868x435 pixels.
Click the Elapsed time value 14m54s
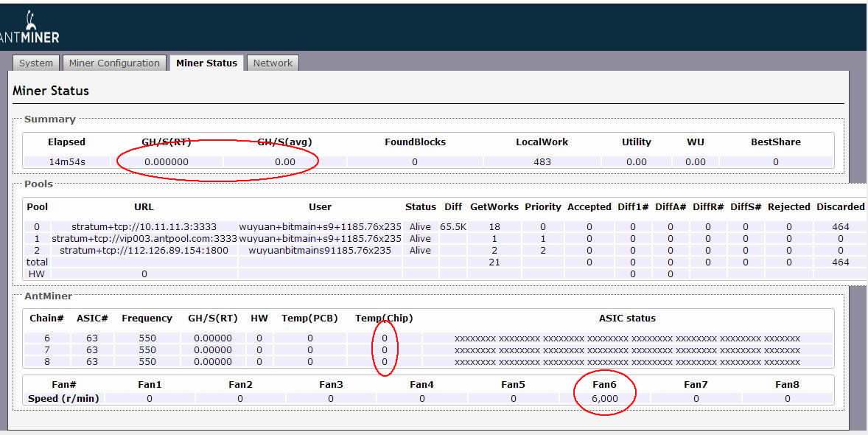67,161
